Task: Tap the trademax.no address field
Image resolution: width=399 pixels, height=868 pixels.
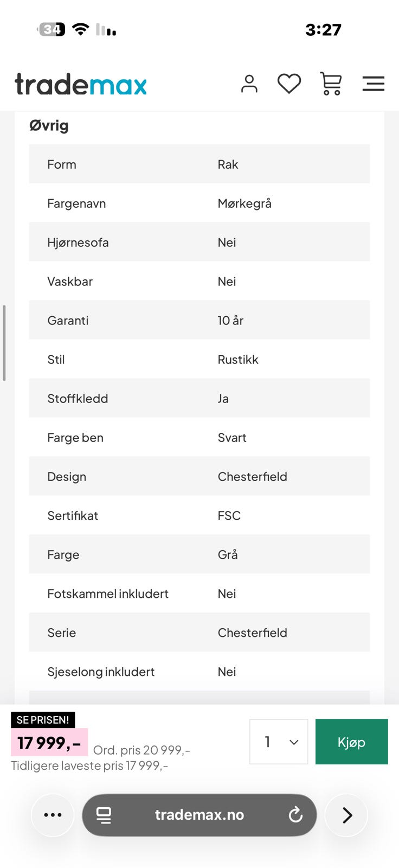Action: coord(199,815)
